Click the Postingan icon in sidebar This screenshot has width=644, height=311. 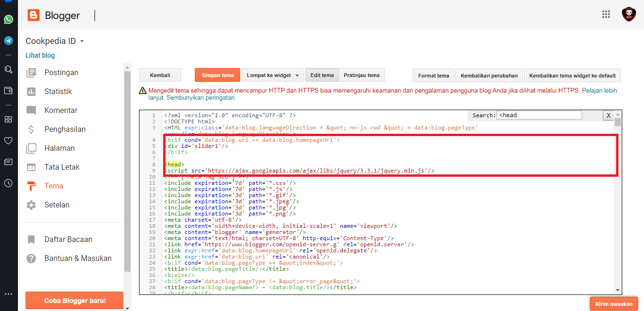(x=31, y=72)
